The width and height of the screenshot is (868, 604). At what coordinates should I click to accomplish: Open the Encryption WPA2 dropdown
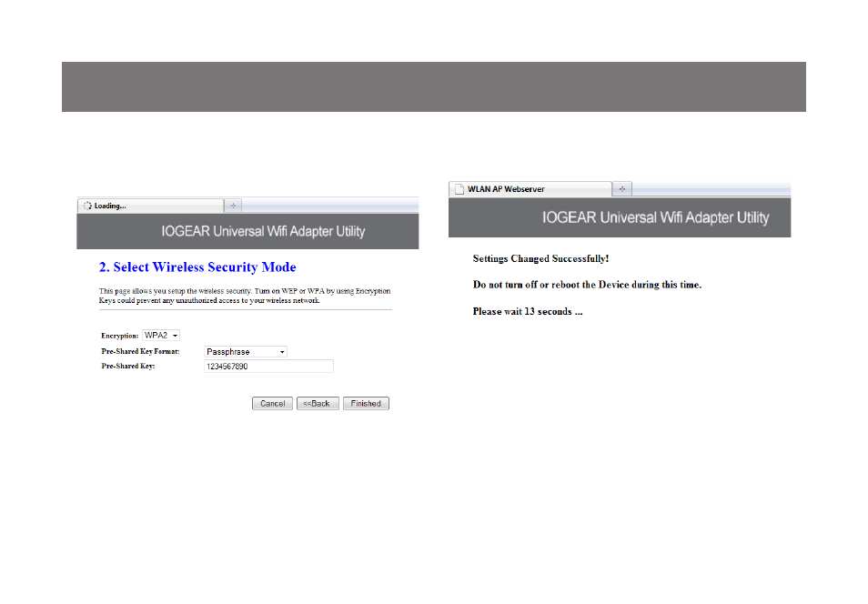[161, 336]
